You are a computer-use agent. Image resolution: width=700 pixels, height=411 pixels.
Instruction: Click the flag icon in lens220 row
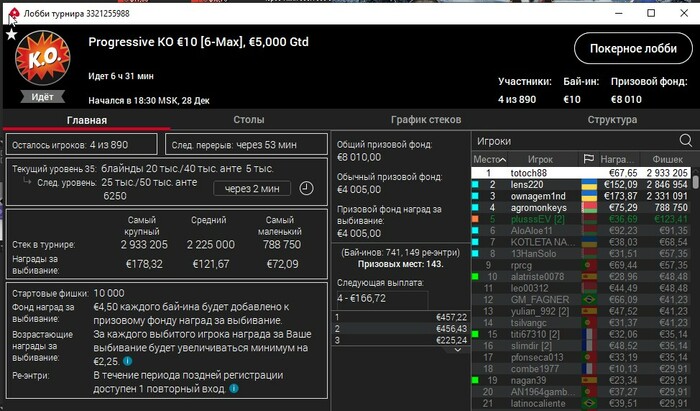(x=589, y=184)
